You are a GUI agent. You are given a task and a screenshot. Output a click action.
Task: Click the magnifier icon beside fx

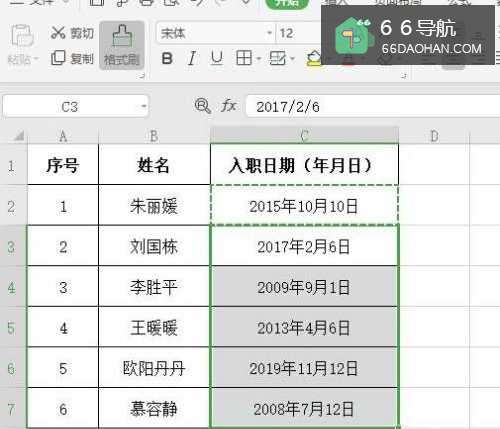(203, 106)
